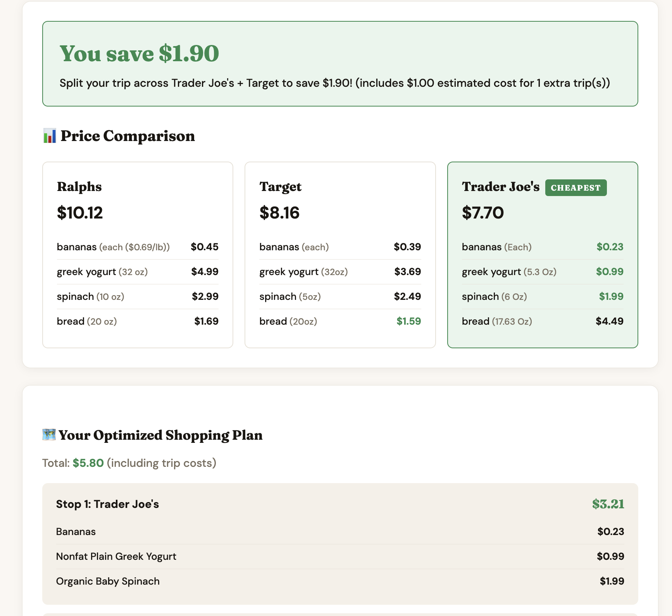
Task: Click Trader Joe's total of $7.70
Action: click(483, 213)
